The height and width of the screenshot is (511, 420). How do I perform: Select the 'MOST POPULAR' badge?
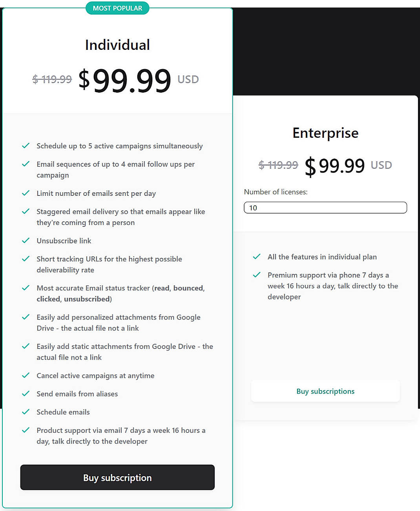click(x=117, y=8)
